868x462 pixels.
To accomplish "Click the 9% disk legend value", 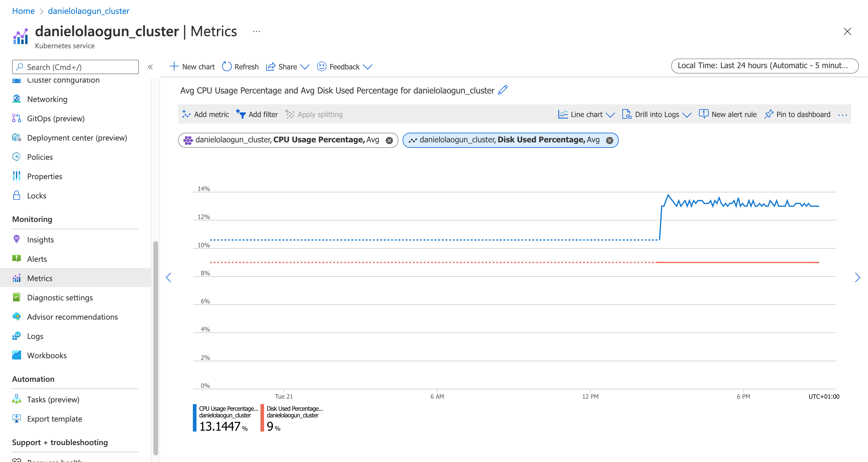I will coord(273,427).
